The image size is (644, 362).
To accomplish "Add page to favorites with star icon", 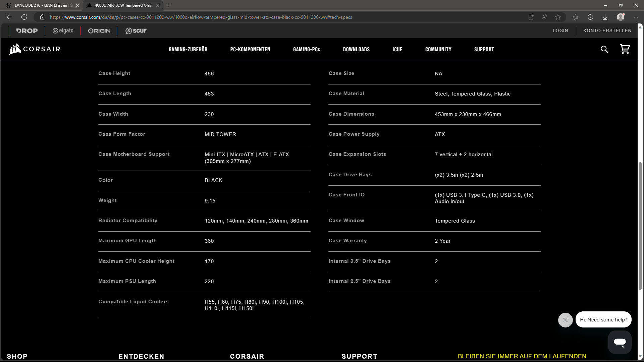I will (x=557, y=17).
